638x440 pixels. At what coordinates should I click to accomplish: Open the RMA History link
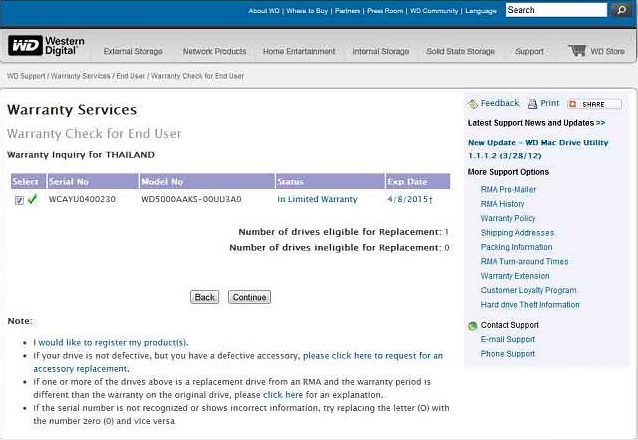pos(502,204)
